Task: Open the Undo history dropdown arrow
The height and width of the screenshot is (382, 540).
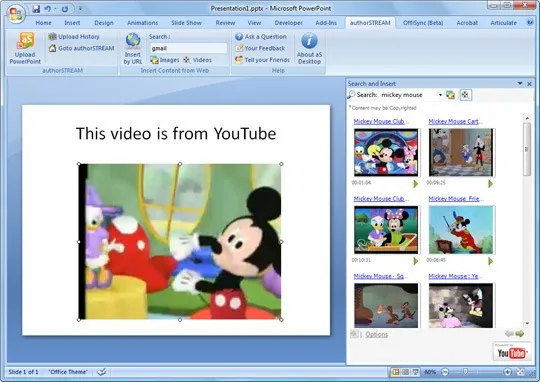Action: coord(55,9)
